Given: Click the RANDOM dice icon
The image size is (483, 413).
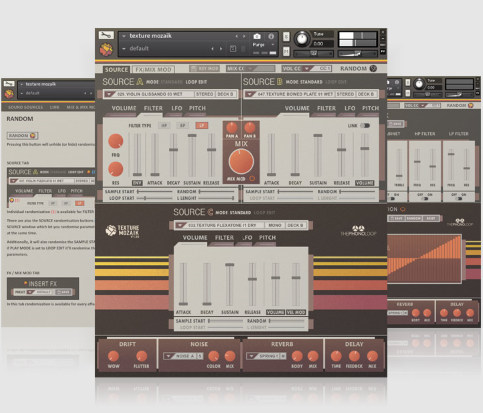Looking at the screenshot, I should point(373,68).
